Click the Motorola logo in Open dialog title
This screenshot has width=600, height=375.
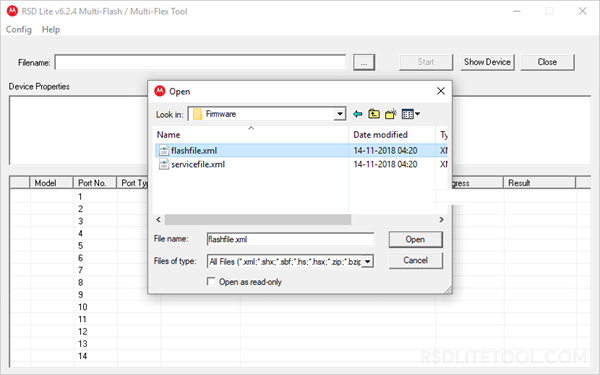160,91
